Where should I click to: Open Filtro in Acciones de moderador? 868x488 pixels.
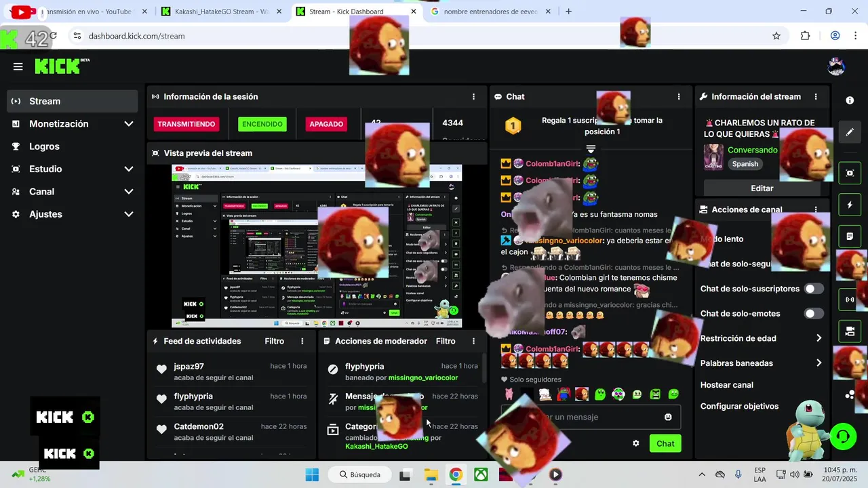click(446, 341)
